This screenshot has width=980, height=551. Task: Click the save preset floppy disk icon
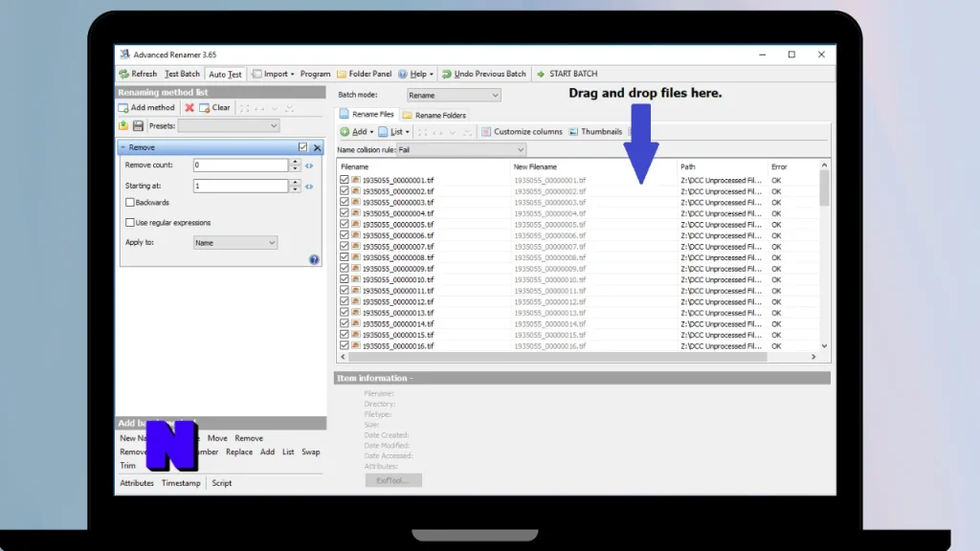[x=138, y=125]
